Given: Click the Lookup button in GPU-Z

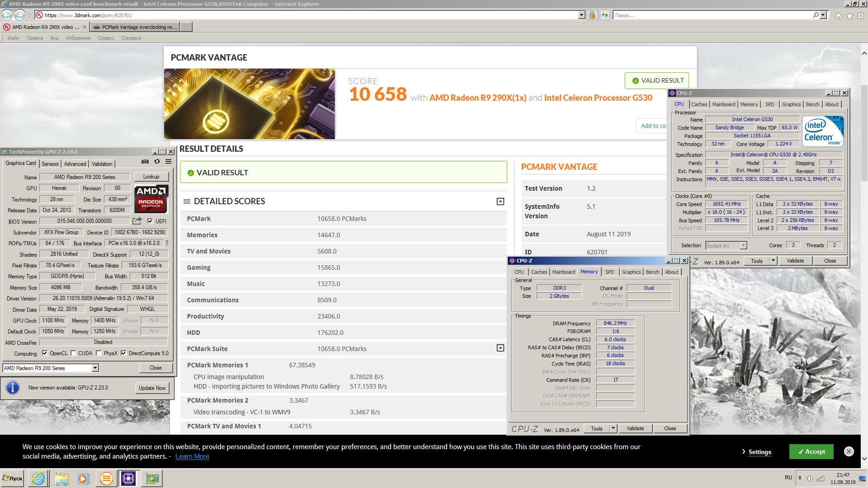Looking at the screenshot, I should [x=151, y=177].
